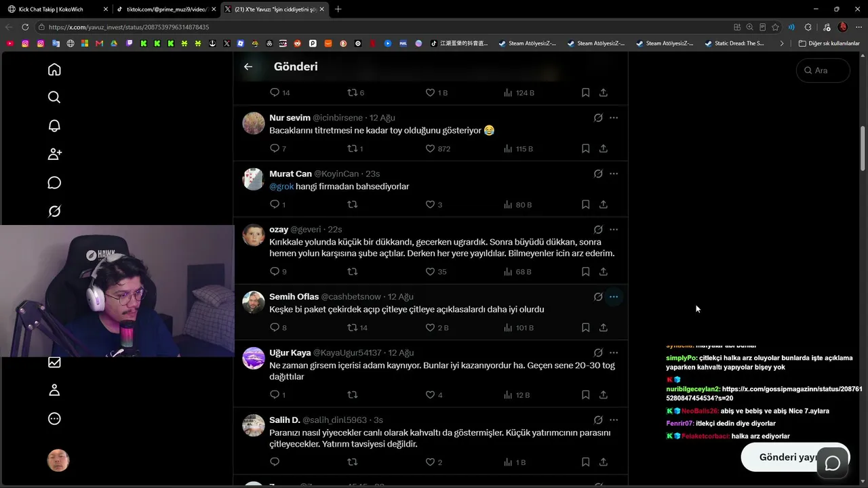Bookmark Nur sevim's comment
Viewport: 868px width, 488px height.
coord(585,148)
